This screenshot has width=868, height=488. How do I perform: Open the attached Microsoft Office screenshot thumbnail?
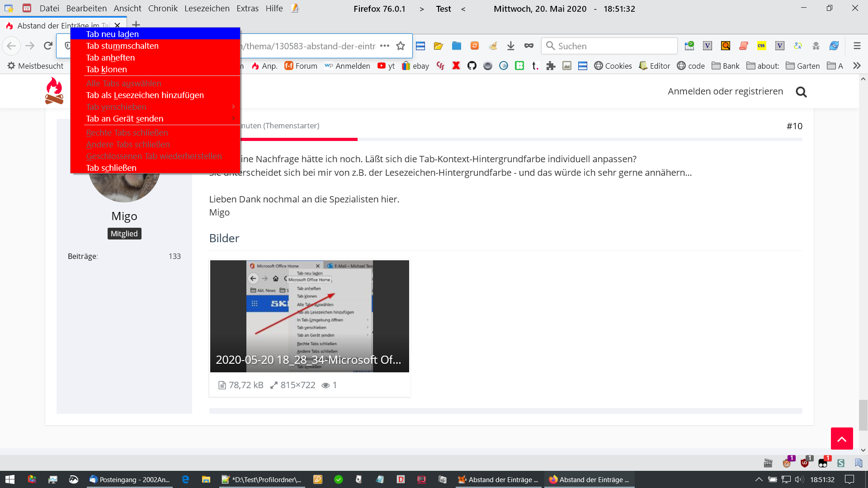click(x=309, y=316)
